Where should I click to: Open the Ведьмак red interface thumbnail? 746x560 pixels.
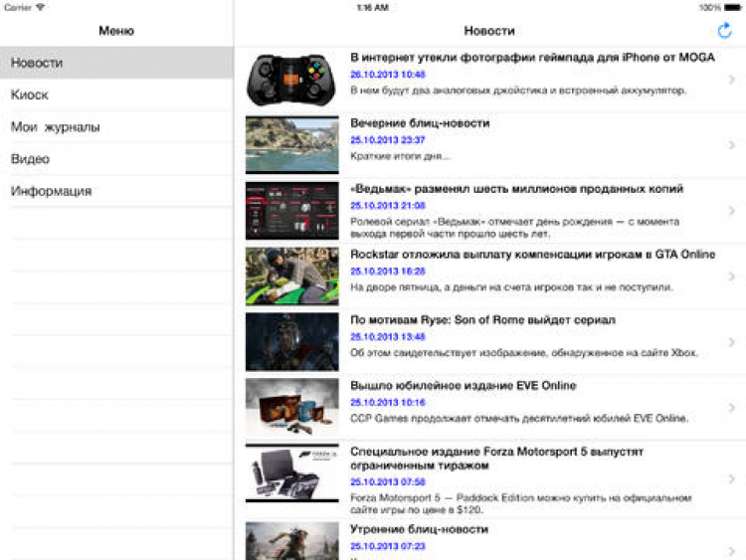(x=291, y=211)
